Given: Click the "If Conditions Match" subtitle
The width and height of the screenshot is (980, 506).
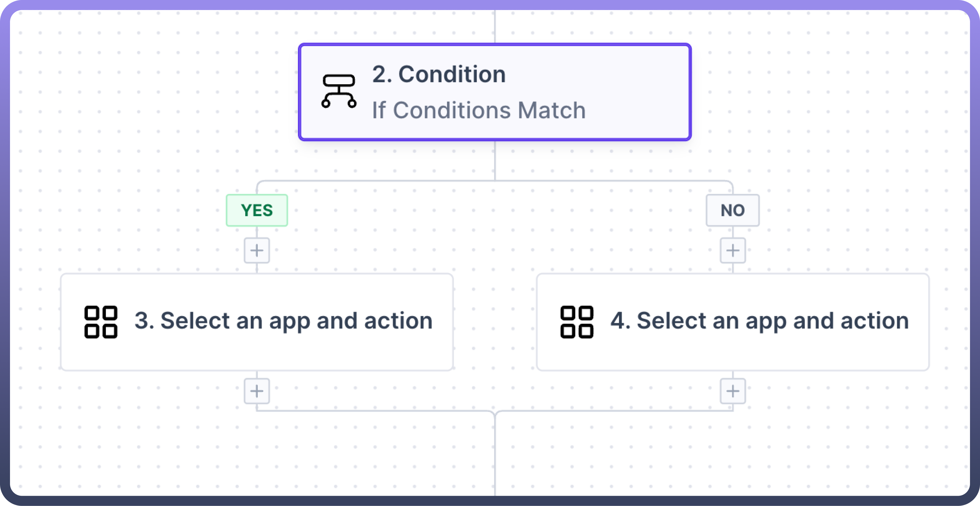Looking at the screenshot, I should [478, 110].
